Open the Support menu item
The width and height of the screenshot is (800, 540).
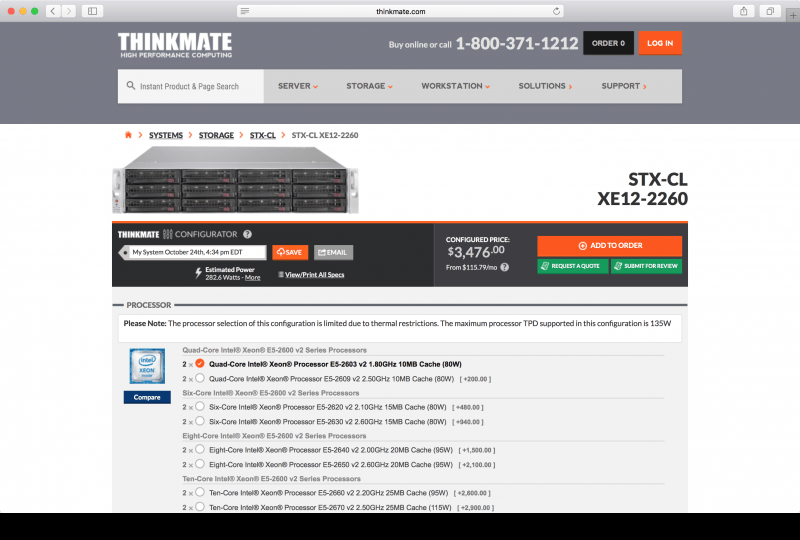[x=624, y=86]
